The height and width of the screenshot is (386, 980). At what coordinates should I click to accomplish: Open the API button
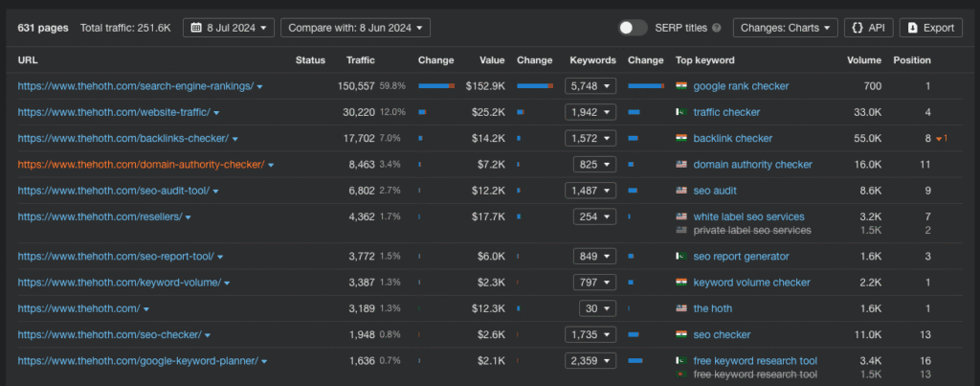pos(868,28)
